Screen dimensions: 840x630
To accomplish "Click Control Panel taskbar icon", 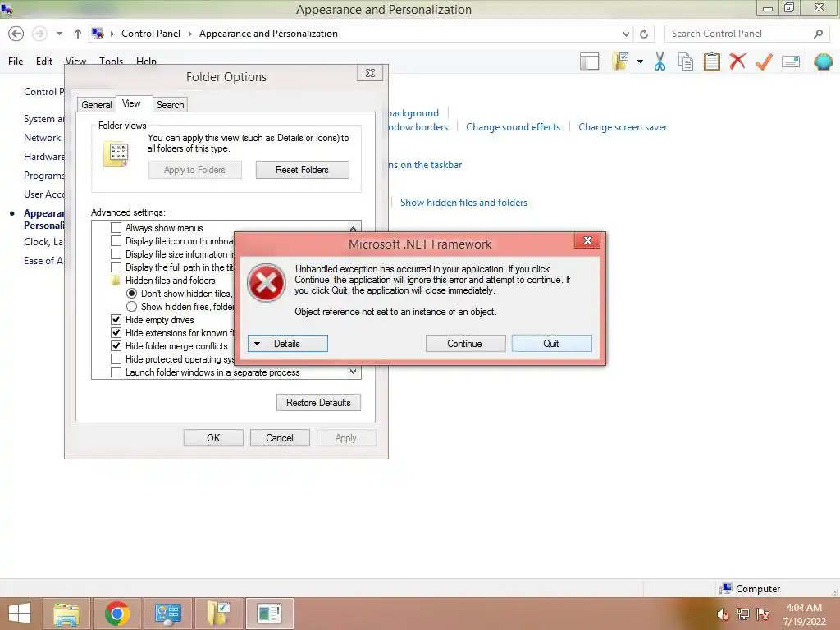I will [x=167, y=614].
